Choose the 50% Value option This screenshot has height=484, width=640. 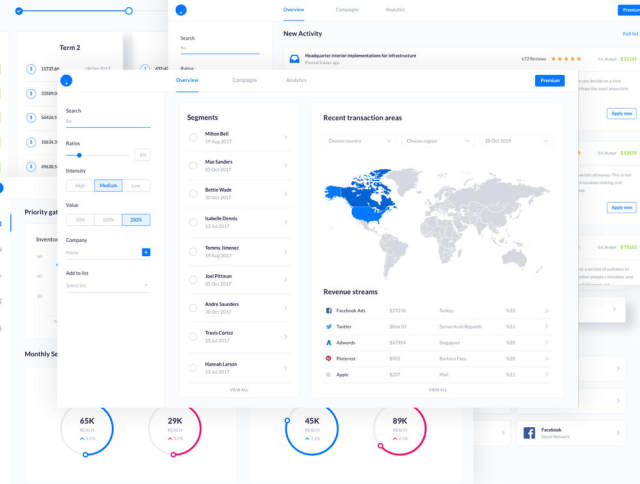click(80, 220)
